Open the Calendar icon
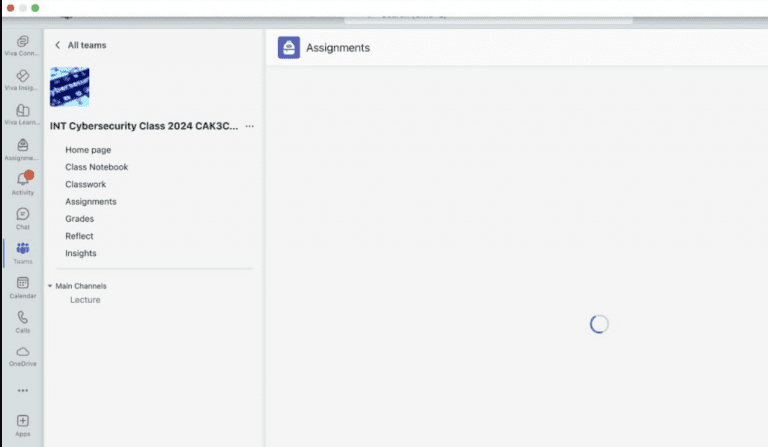768x447 pixels. tap(22, 285)
